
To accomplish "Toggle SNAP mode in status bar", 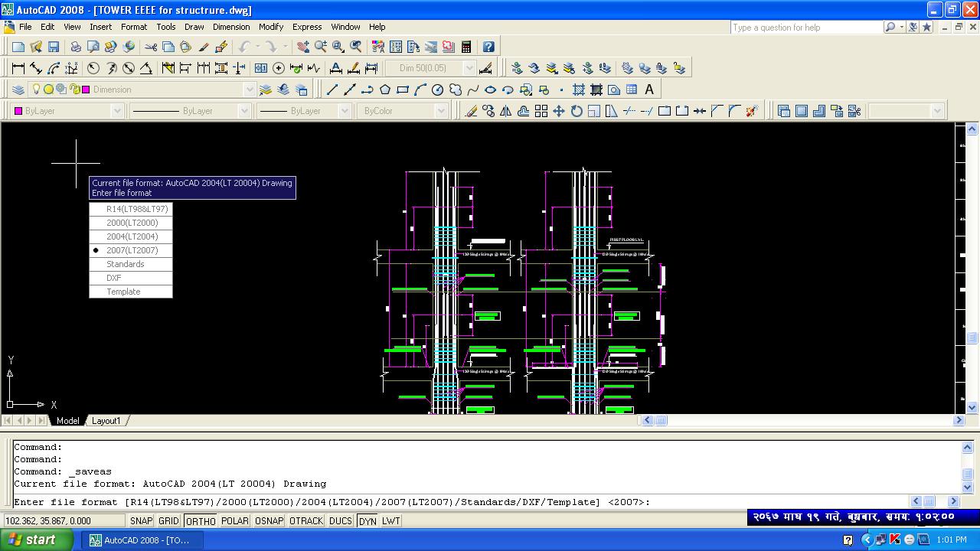I will coord(141,521).
